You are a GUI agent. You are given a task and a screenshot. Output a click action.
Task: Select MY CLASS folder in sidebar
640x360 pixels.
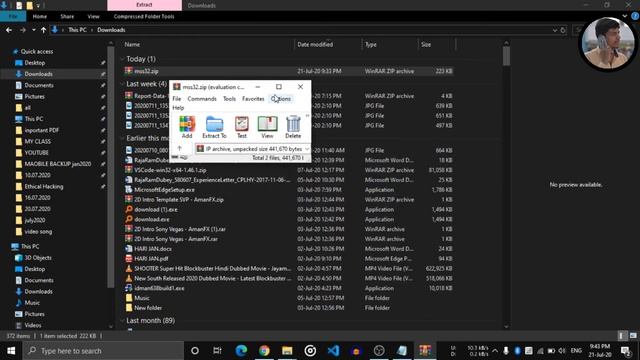click(x=38, y=141)
